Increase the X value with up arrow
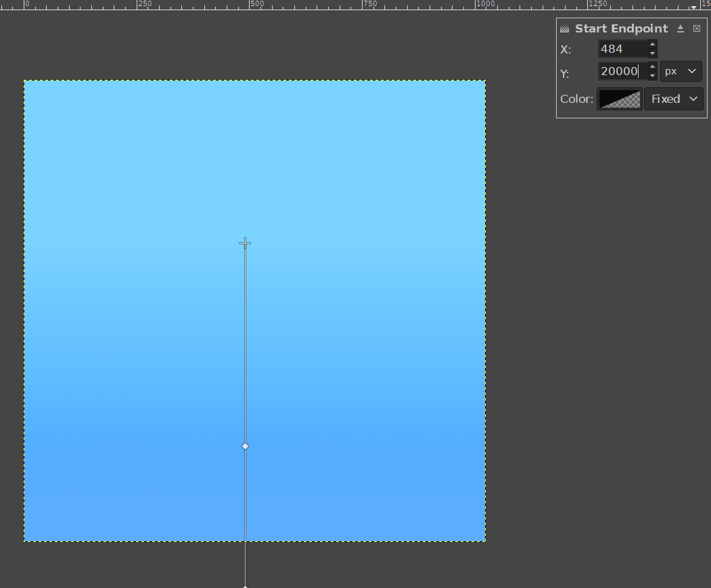 [x=652, y=45]
